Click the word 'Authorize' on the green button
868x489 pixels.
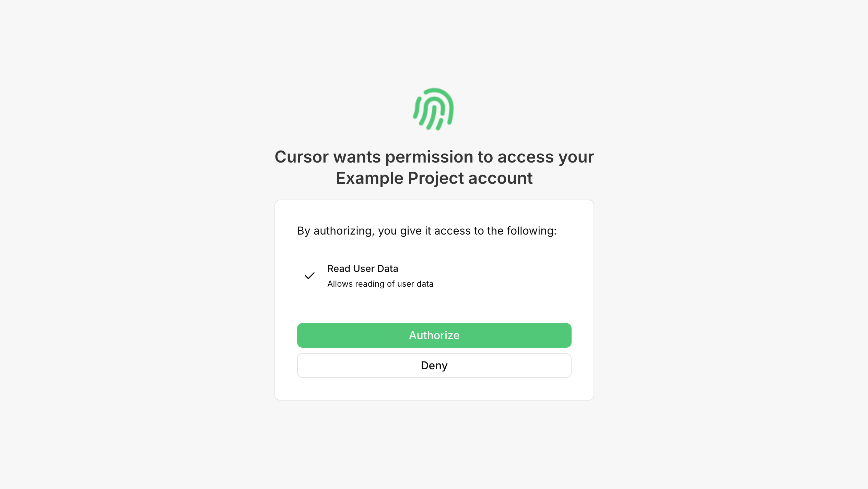[x=434, y=335]
